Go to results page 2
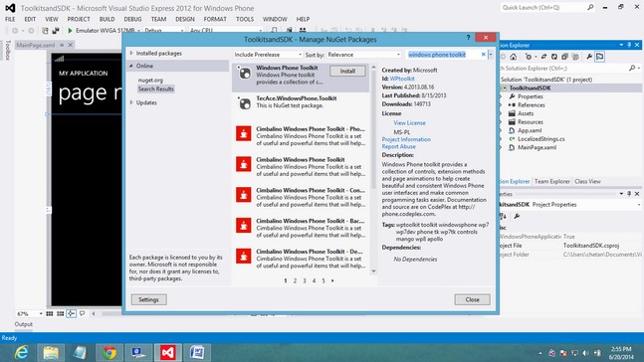 pyautogui.click(x=295, y=280)
